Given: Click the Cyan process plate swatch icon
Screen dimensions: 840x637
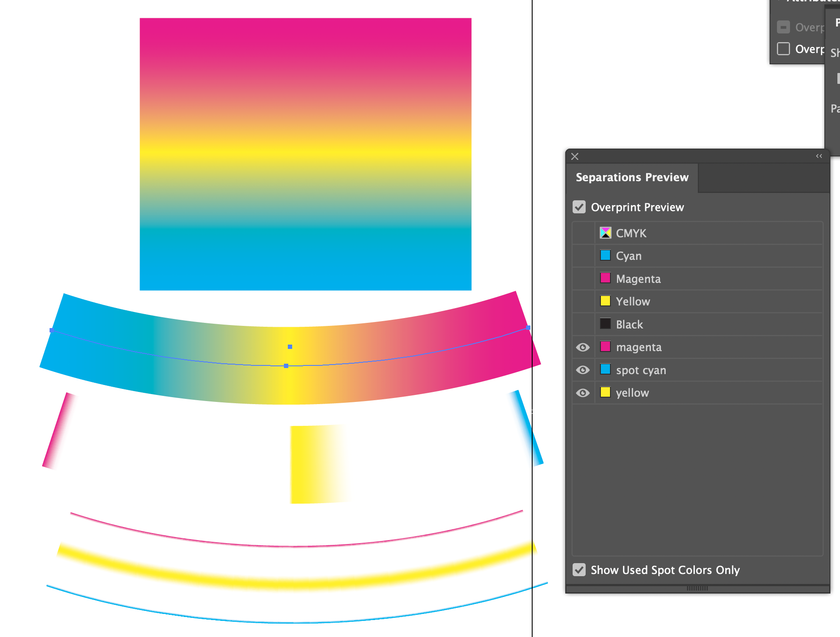Looking at the screenshot, I should pos(605,255).
